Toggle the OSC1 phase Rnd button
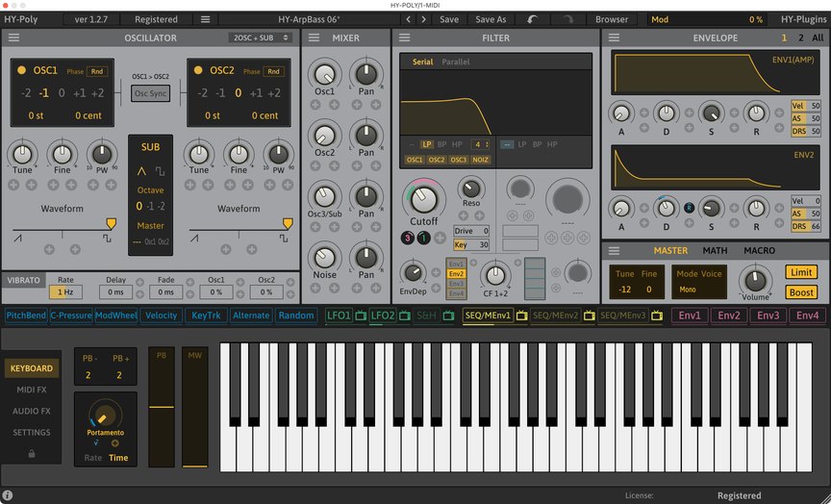Viewport: 831px width, 504px height. pyautogui.click(x=97, y=71)
